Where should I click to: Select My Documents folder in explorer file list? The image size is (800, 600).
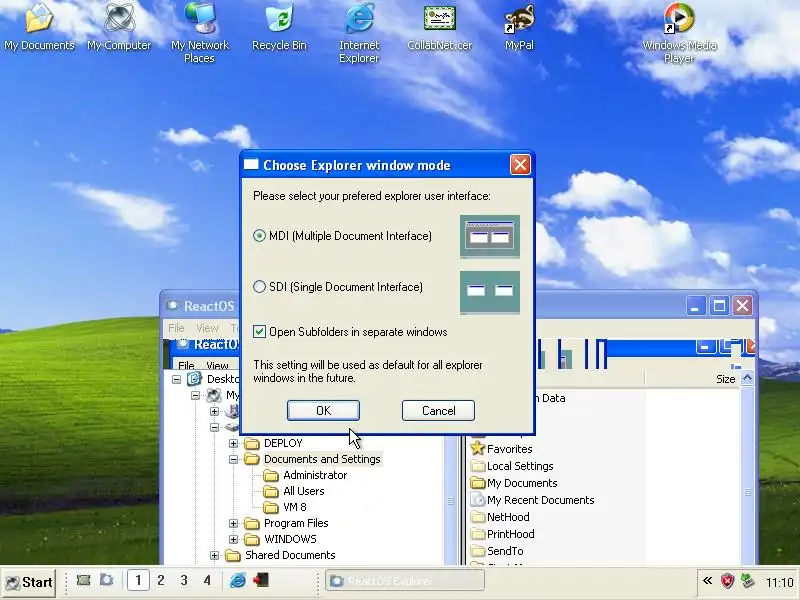click(x=514, y=483)
